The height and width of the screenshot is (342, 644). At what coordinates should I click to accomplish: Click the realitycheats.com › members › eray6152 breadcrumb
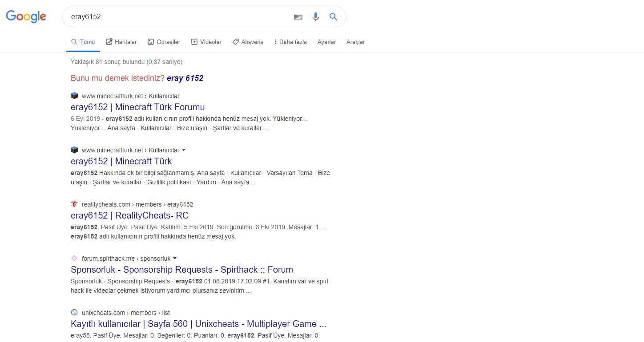click(137, 204)
